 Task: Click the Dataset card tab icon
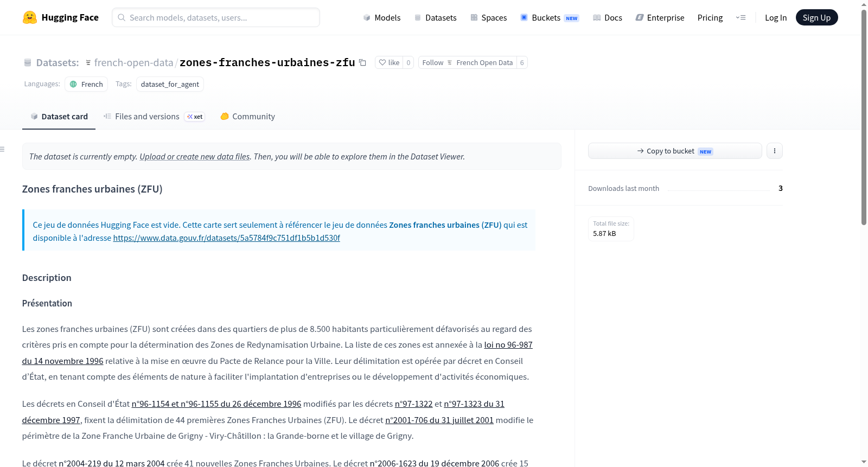34,116
